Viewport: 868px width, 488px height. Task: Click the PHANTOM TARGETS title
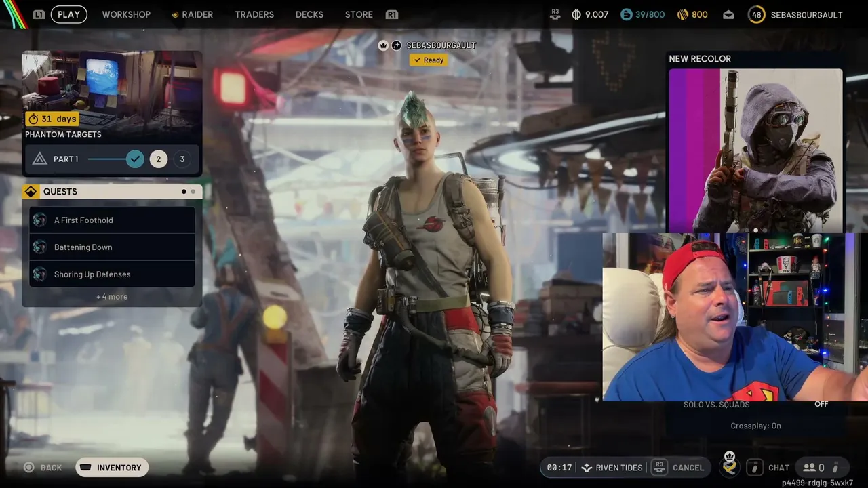click(63, 134)
